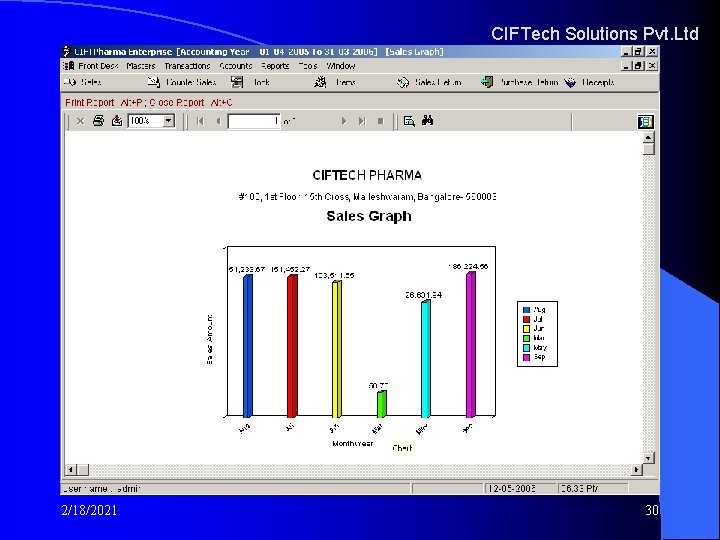
Task: Open the Window menu
Action: click(341, 66)
